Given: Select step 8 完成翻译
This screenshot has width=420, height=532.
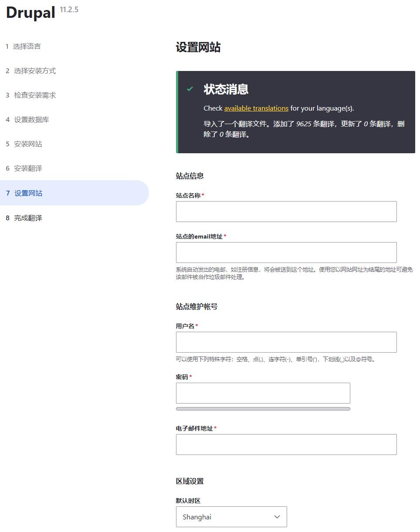Looking at the screenshot, I should pyautogui.click(x=24, y=218).
